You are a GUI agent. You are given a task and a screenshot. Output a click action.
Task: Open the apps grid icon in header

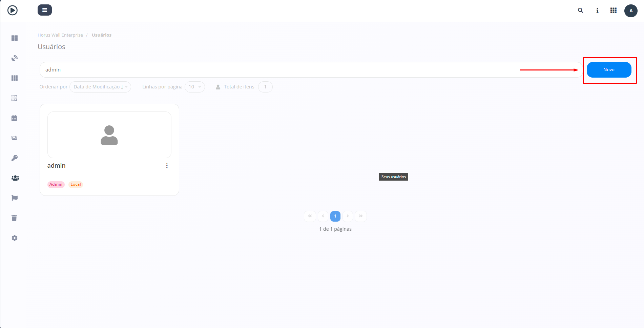[613, 11]
